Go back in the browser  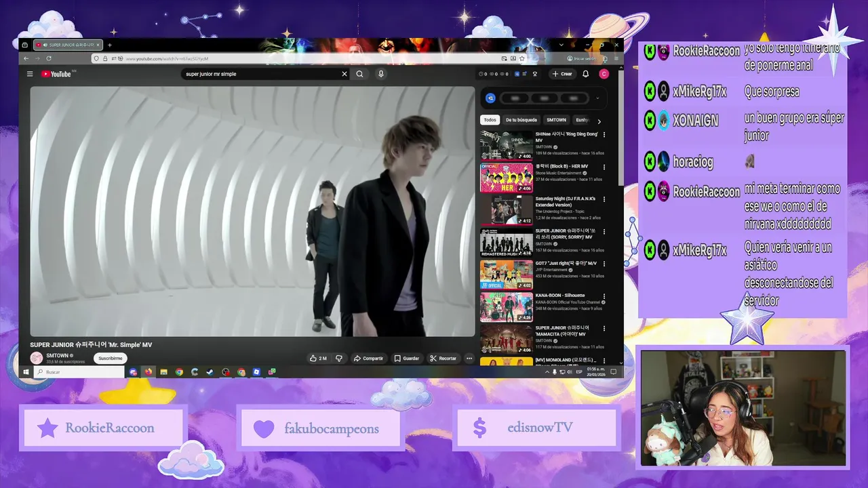[x=24, y=59]
